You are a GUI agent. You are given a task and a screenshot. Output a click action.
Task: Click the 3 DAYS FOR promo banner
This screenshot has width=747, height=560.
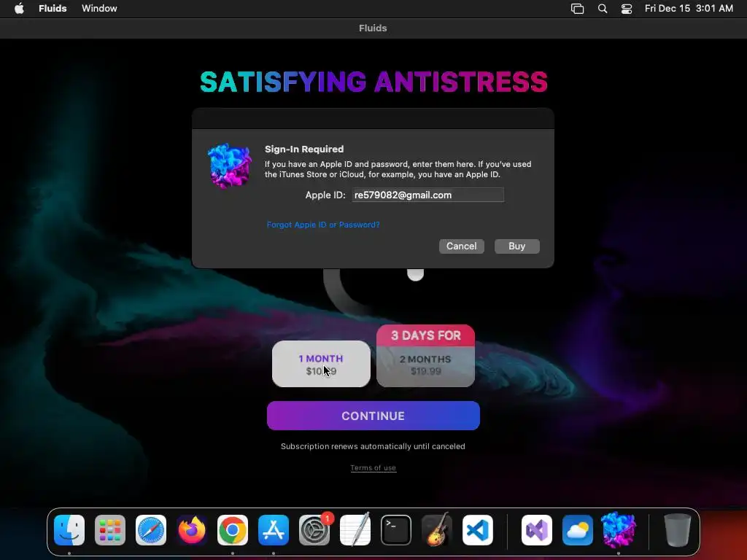426,335
